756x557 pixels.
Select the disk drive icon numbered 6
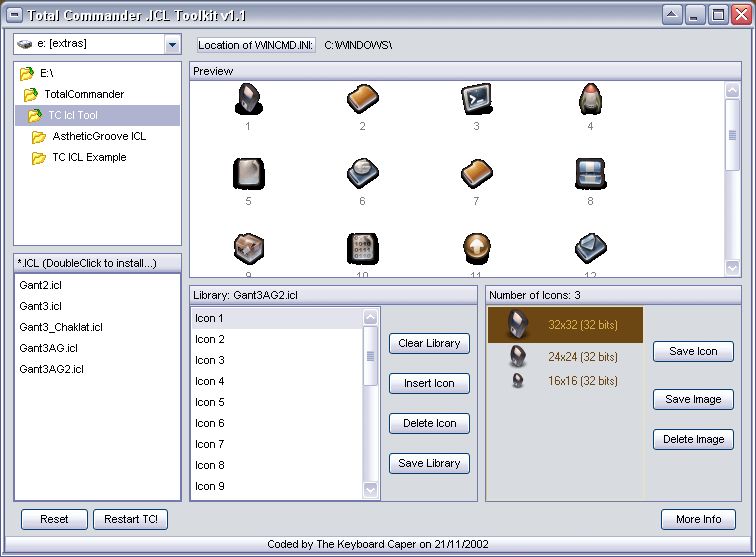[x=363, y=174]
